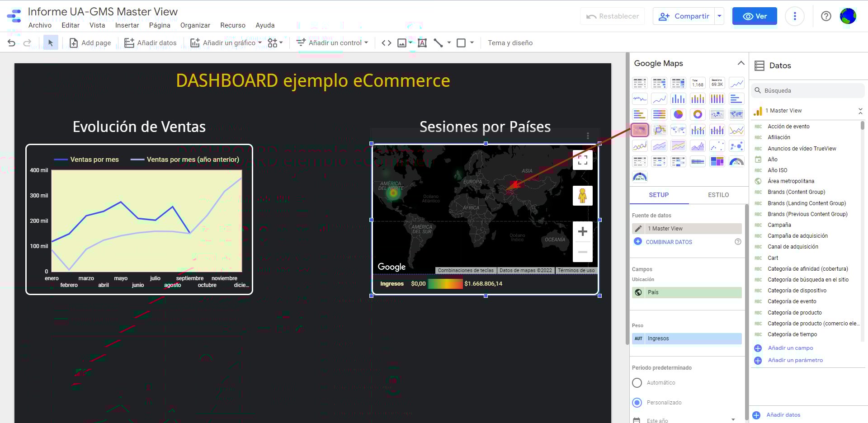Switch to the SETUP tab

(659, 195)
